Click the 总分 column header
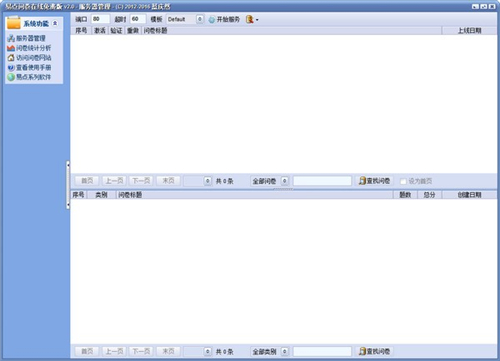Viewport: 500px width, 361px height. point(429,195)
